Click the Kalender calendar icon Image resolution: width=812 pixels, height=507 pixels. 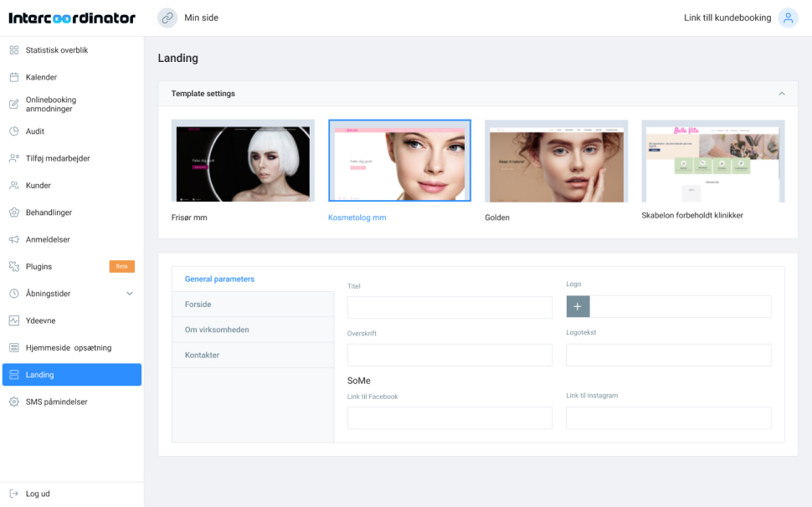click(x=14, y=77)
